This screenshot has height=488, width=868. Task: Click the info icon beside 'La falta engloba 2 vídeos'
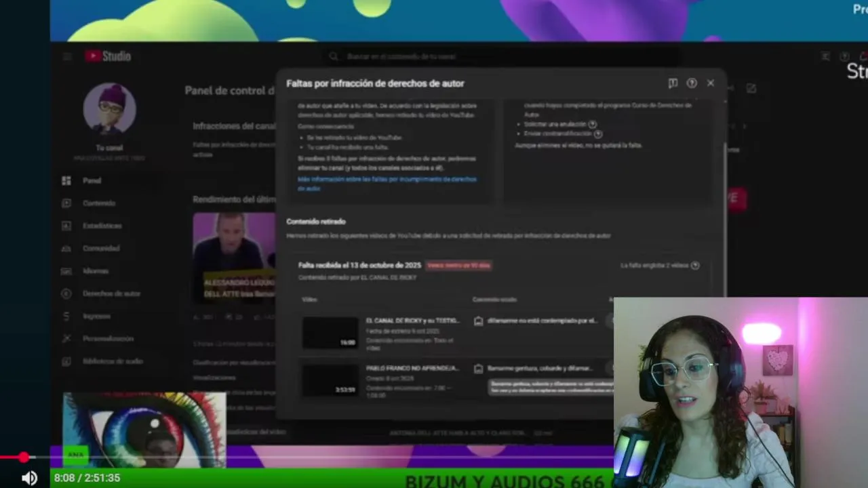point(695,265)
